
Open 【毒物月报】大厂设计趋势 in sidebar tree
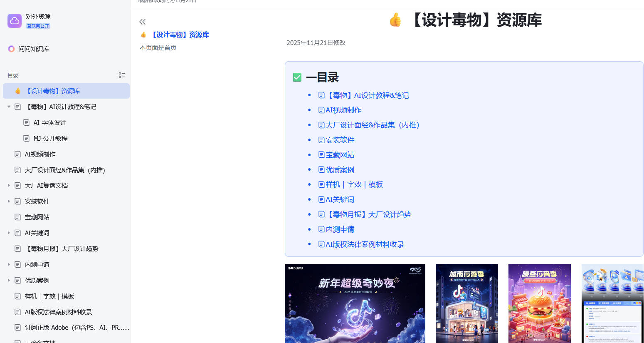[62, 249]
